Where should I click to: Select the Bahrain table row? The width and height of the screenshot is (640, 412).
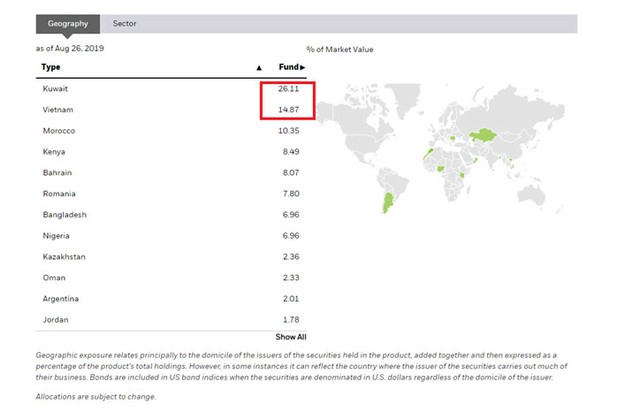tap(57, 172)
